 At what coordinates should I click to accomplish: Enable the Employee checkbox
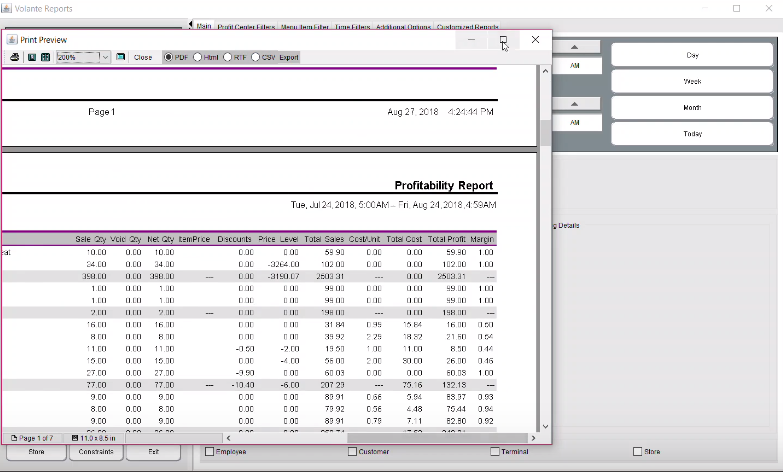coord(209,452)
